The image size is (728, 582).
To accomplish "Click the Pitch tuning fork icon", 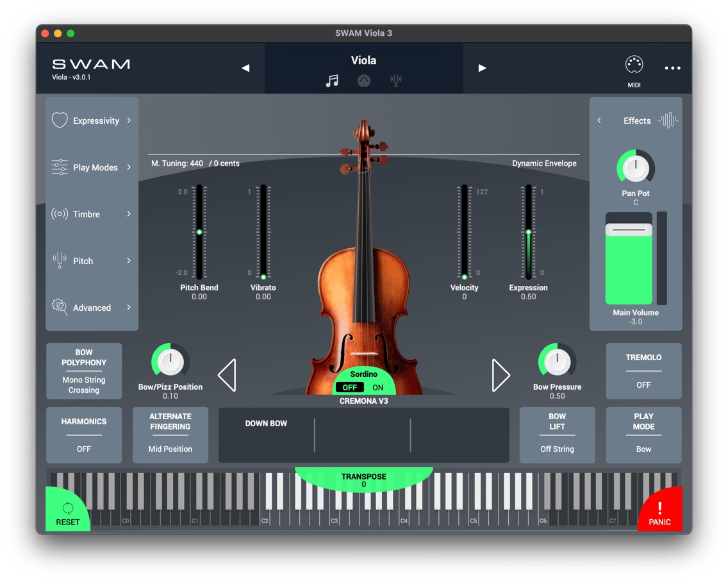I will pyautogui.click(x=60, y=261).
